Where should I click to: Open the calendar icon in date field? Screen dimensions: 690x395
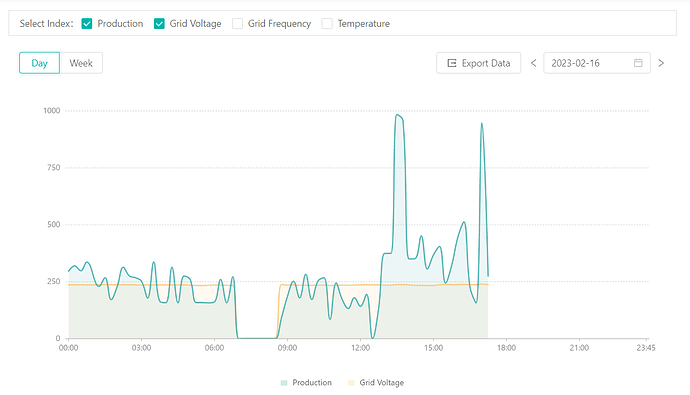point(638,63)
